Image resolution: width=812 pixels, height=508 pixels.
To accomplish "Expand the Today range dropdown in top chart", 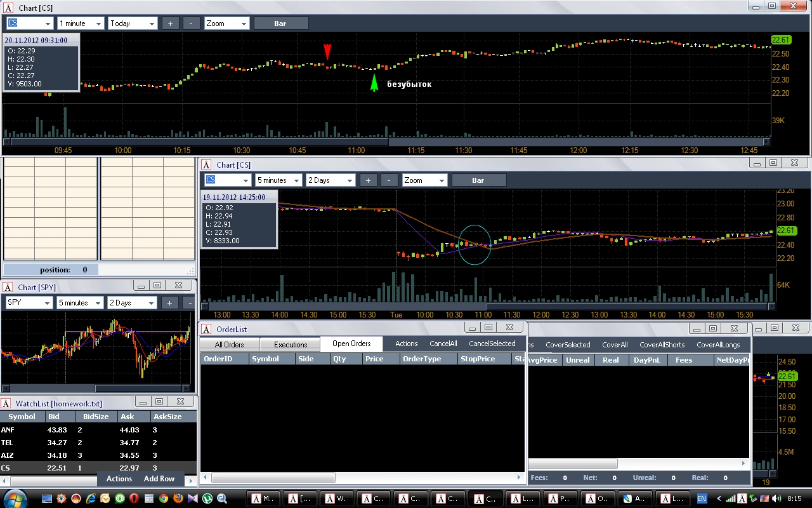I will coord(133,23).
